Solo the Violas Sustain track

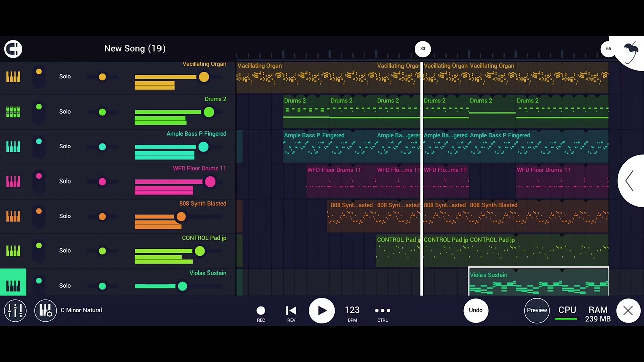tap(65, 286)
